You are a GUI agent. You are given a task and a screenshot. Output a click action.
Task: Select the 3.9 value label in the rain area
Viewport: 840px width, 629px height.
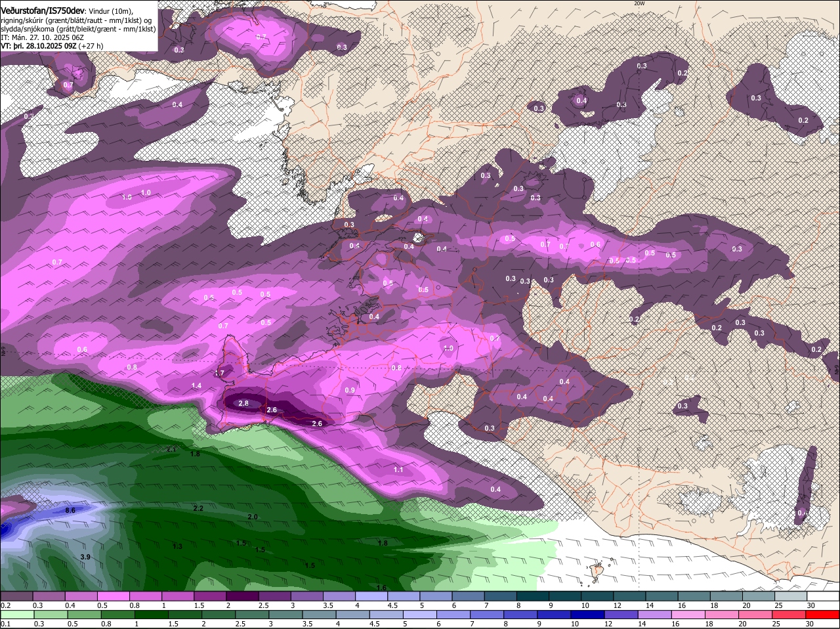coord(85,557)
